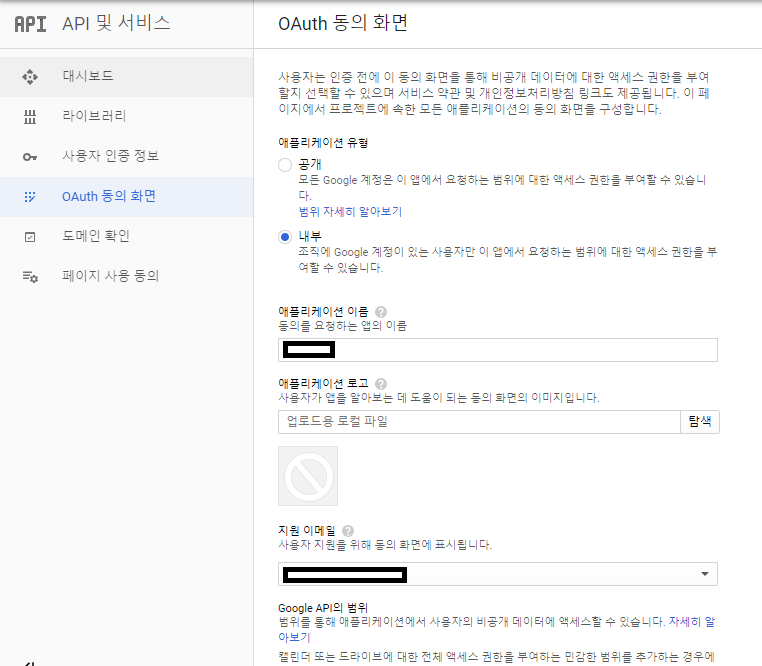Click the 애플리케이션 유형 label

(x=323, y=143)
